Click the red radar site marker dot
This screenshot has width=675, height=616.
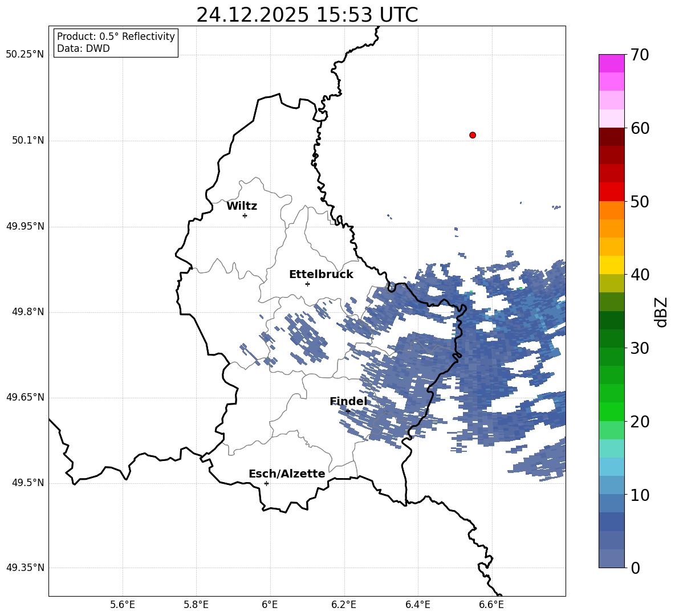pyautogui.click(x=473, y=135)
